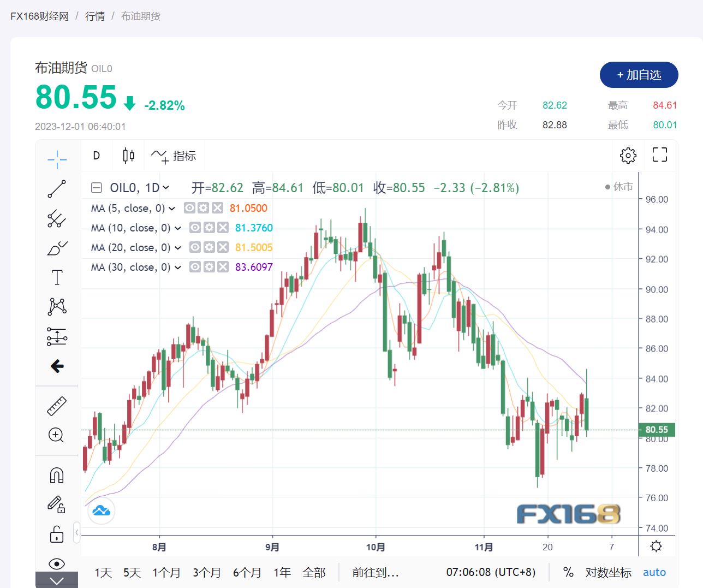Select the text annotation tool
Screen dimensions: 703x588
[x=57, y=277]
